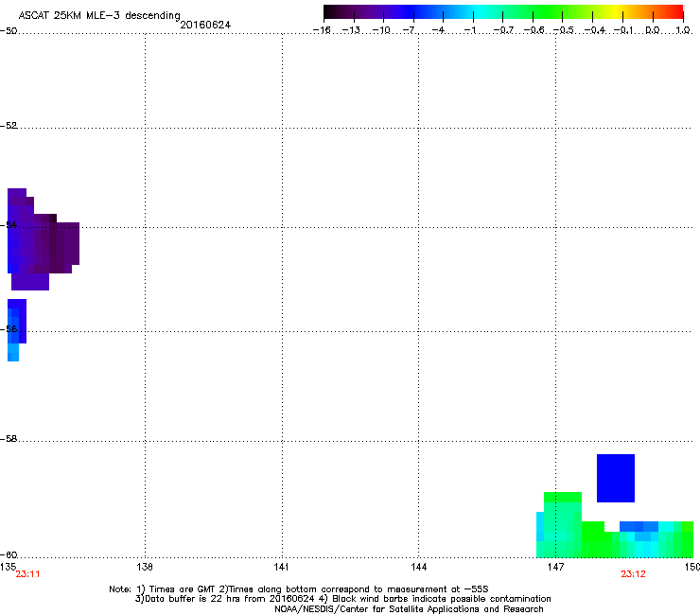
Task: Click the red end of the colorbar
Action: point(677,12)
